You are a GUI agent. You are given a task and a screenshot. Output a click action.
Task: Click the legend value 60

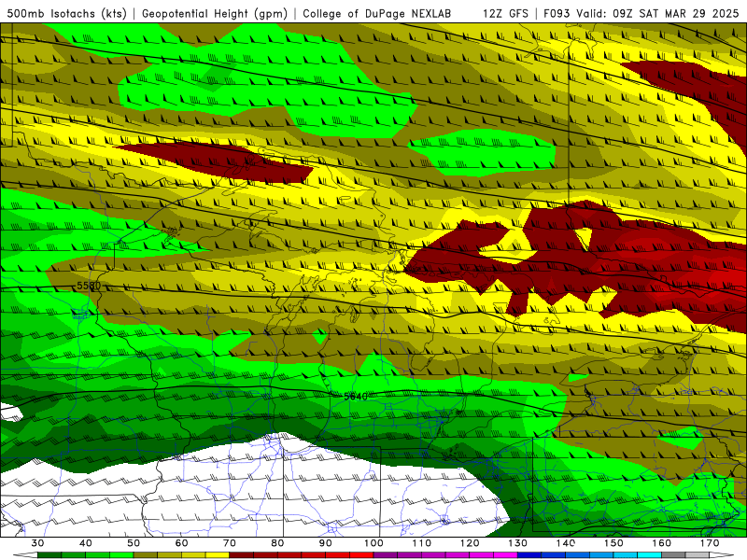pyautogui.click(x=181, y=543)
